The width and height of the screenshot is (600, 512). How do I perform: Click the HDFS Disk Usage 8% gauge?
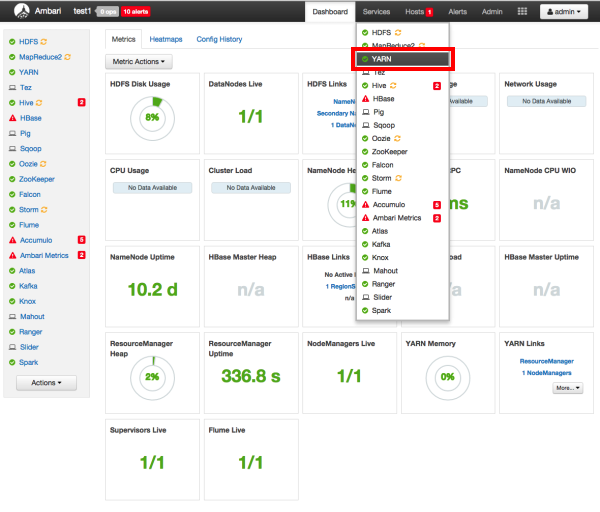pyautogui.click(x=152, y=118)
